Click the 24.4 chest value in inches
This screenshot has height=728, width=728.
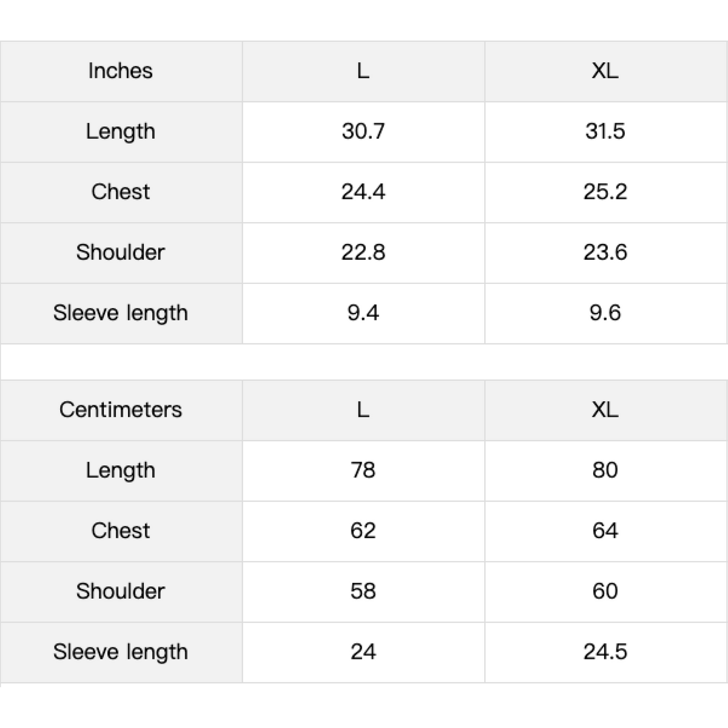363,192
